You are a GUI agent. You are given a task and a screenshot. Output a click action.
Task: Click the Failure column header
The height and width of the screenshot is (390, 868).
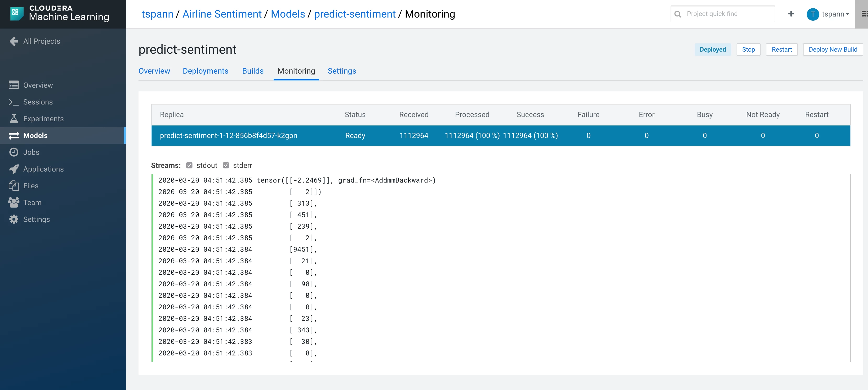point(588,115)
